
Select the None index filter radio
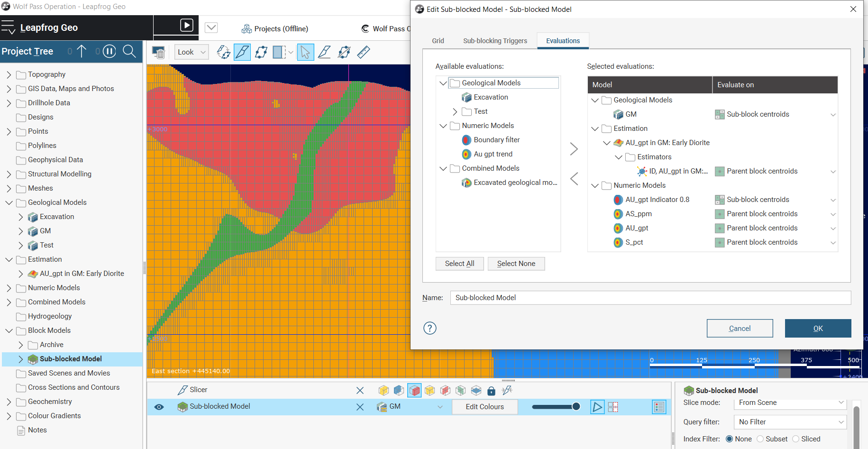(x=730, y=439)
